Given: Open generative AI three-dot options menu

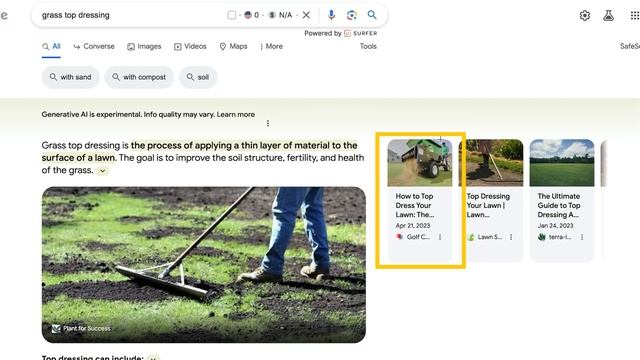Looking at the screenshot, I should pos(268,123).
